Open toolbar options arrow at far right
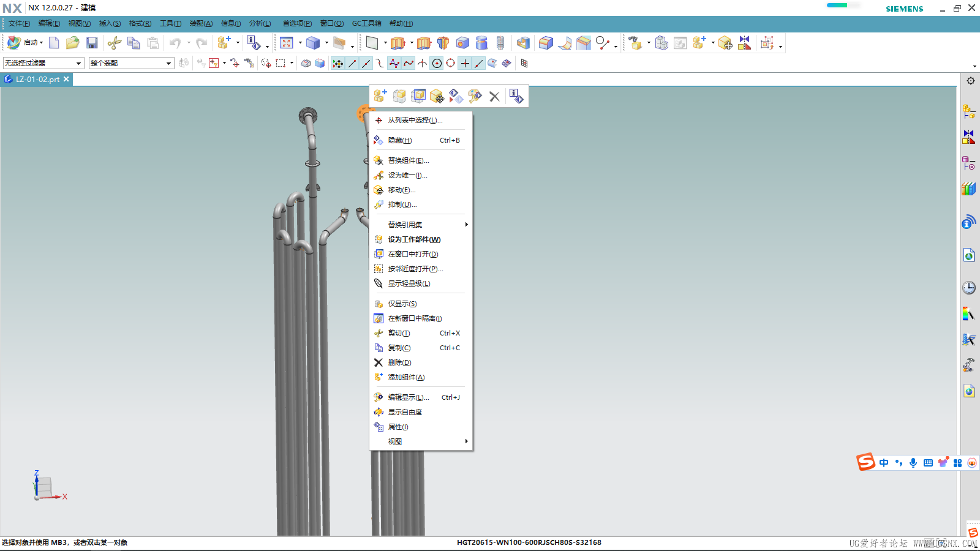Screen dimensions: 980x551 click(974, 66)
